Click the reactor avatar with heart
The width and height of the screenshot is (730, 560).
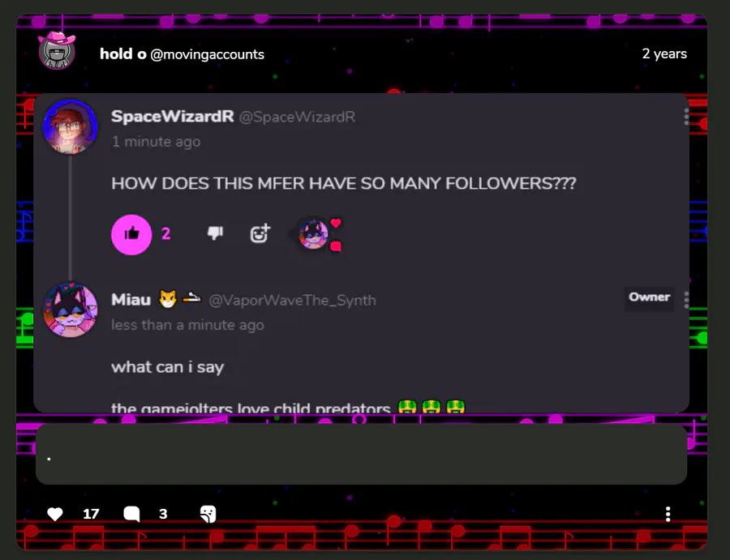tap(313, 234)
